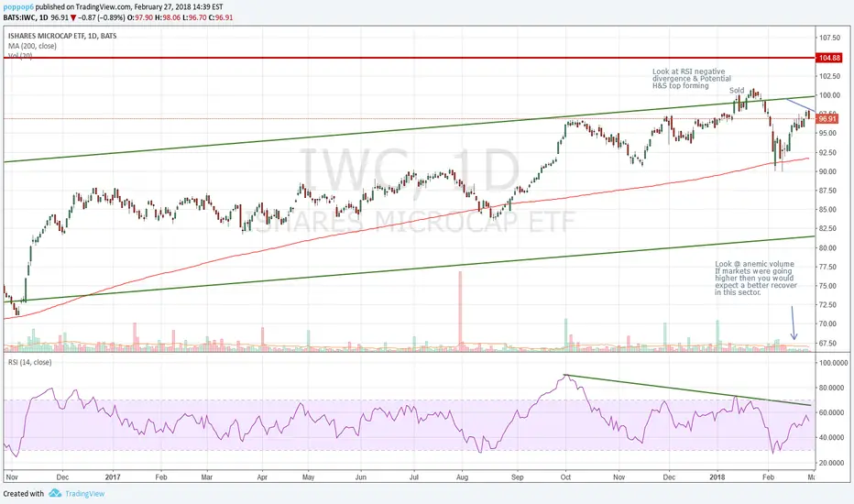Click the 2018 time axis label
This screenshot has height=504, width=854.
pos(717,477)
